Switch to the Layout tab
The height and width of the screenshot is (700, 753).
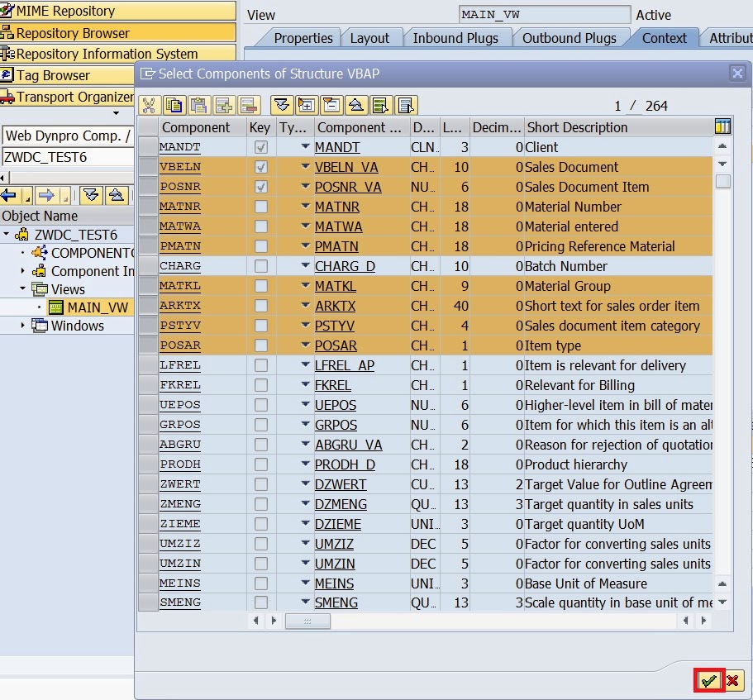[369, 38]
